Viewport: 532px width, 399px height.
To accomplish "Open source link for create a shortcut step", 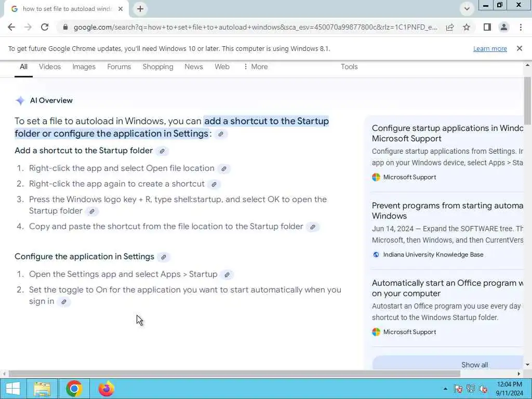I will pos(214,184).
